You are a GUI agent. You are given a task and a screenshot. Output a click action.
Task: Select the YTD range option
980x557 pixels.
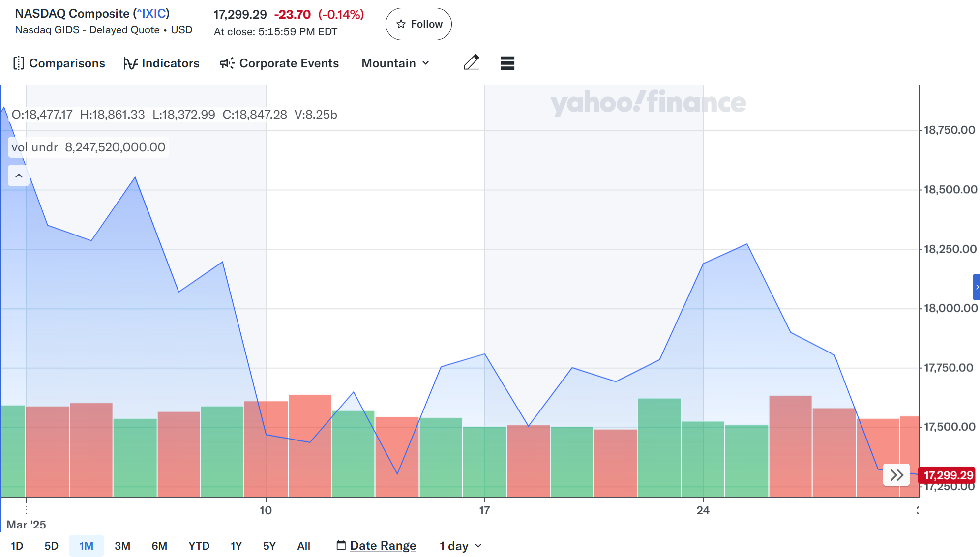coord(199,546)
